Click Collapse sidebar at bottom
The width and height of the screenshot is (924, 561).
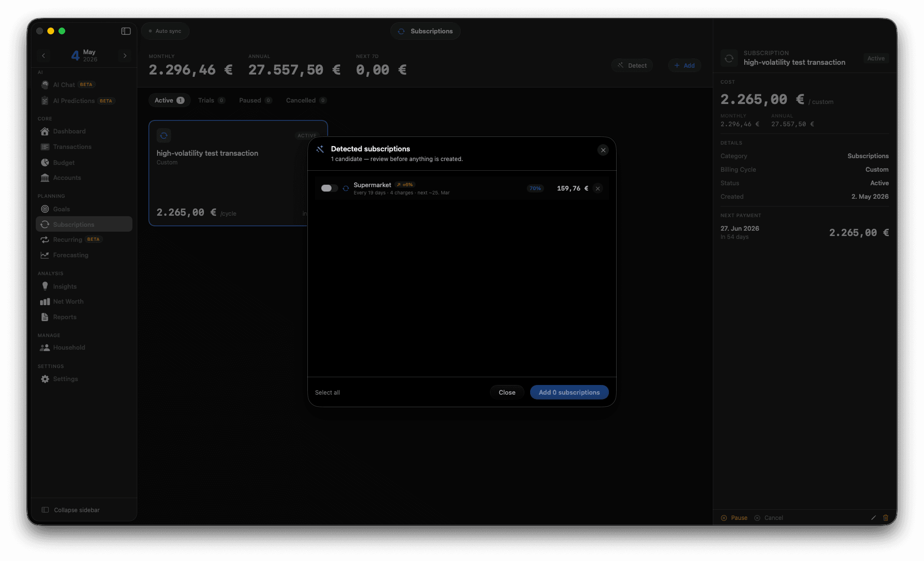(71, 510)
